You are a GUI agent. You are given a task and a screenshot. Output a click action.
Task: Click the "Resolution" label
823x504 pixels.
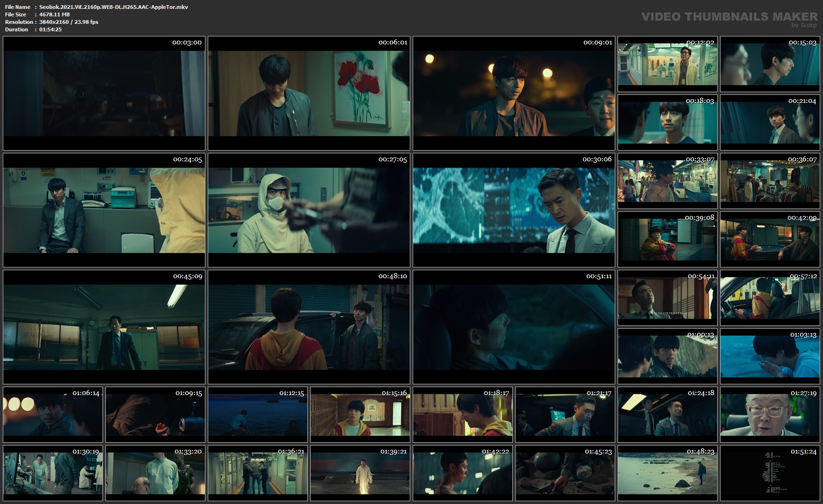19,22
